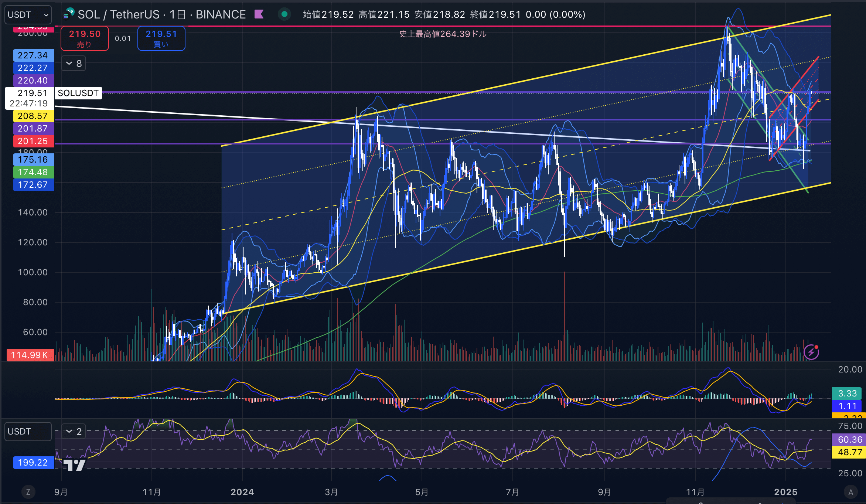Image resolution: width=866 pixels, height=504 pixels.
Task: Click the 175.16 blue price label
Action: click(x=33, y=160)
